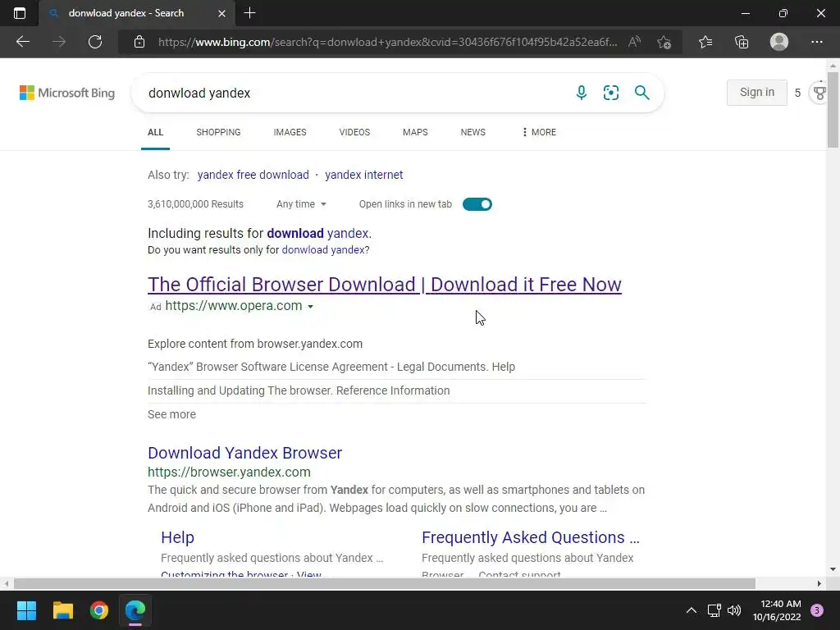
Task: Open the Edge profile avatar
Action: pos(779,42)
